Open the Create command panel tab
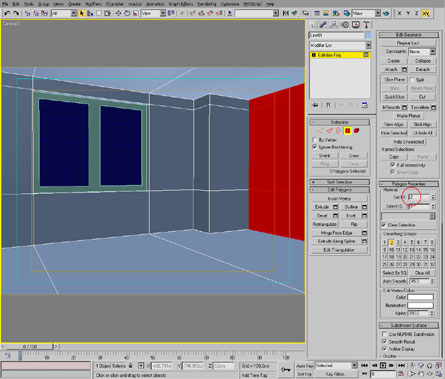Screen dimensions: 445x379 [312, 25]
